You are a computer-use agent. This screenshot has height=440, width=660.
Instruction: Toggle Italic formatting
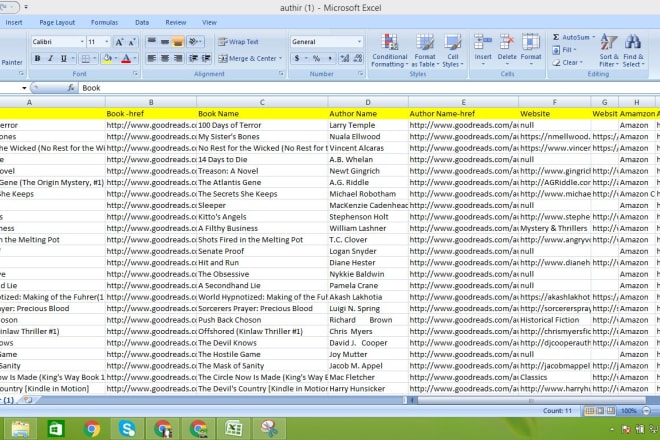51,59
